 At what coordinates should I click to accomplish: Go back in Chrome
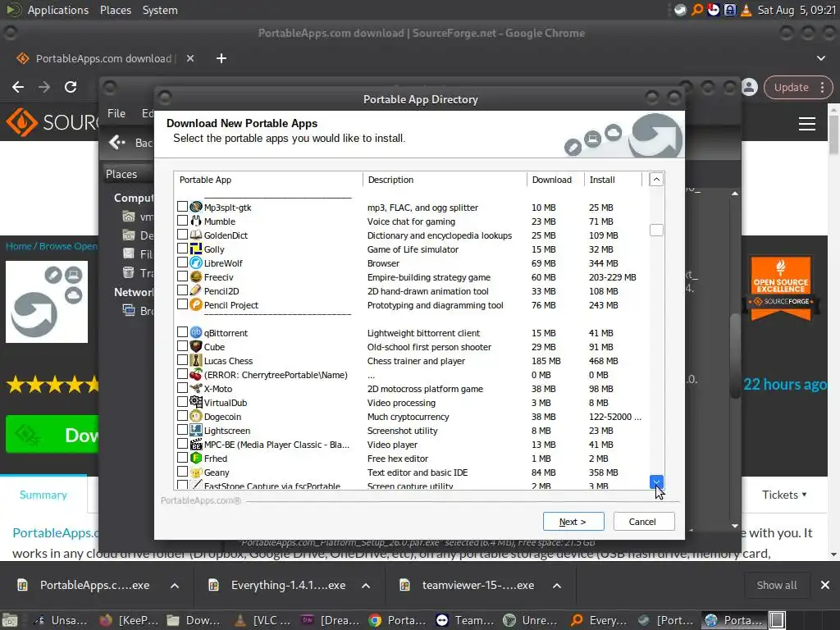pyautogui.click(x=18, y=87)
